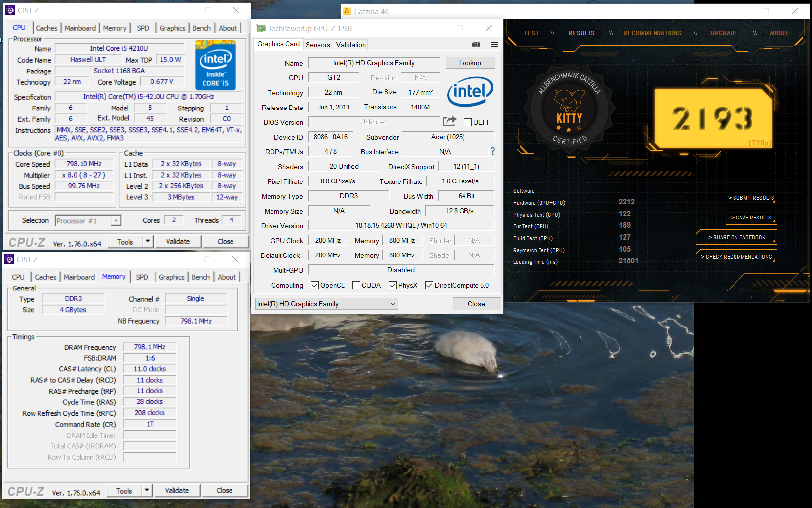The height and width of the screenshot is (508, 812).
Task: Click Close button in GPU-Z
Action: (x=476, y=304)
